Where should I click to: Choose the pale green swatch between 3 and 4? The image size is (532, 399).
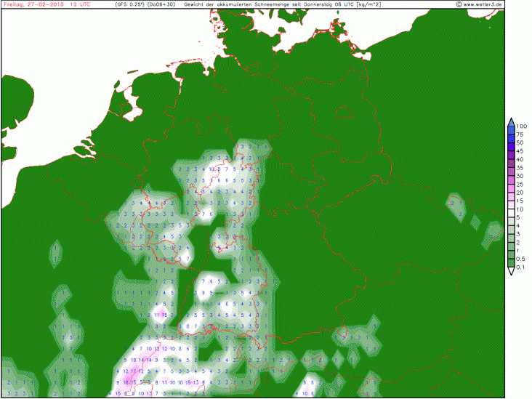point(511,230)
